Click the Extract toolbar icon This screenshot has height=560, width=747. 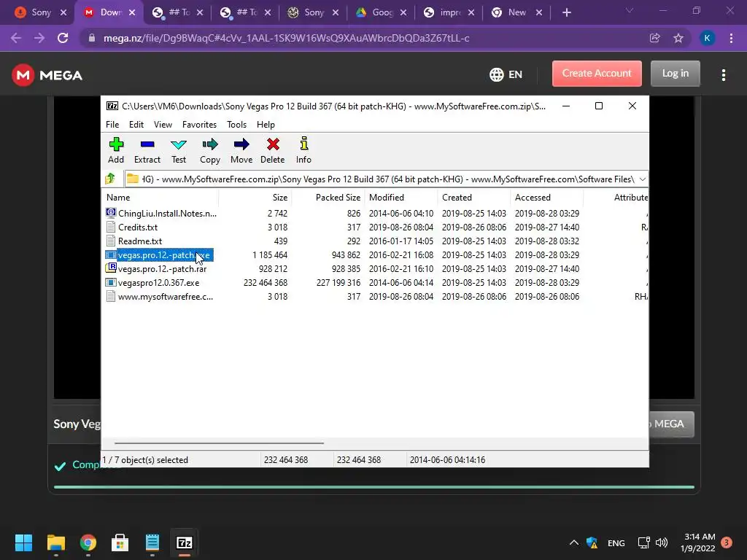(x=147, y=150)
